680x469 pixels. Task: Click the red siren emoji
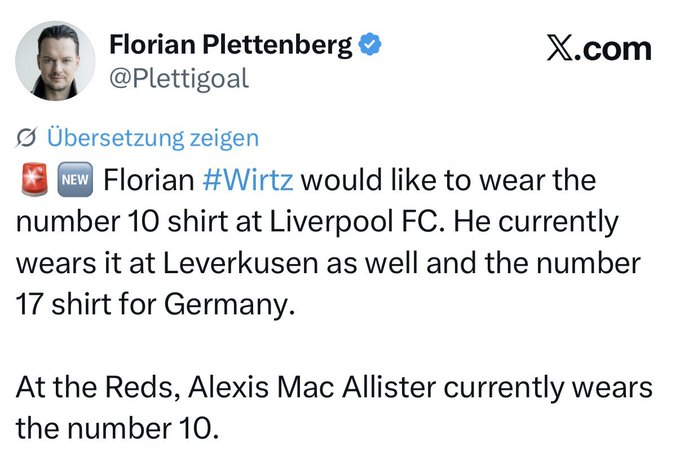click(35, 179)
